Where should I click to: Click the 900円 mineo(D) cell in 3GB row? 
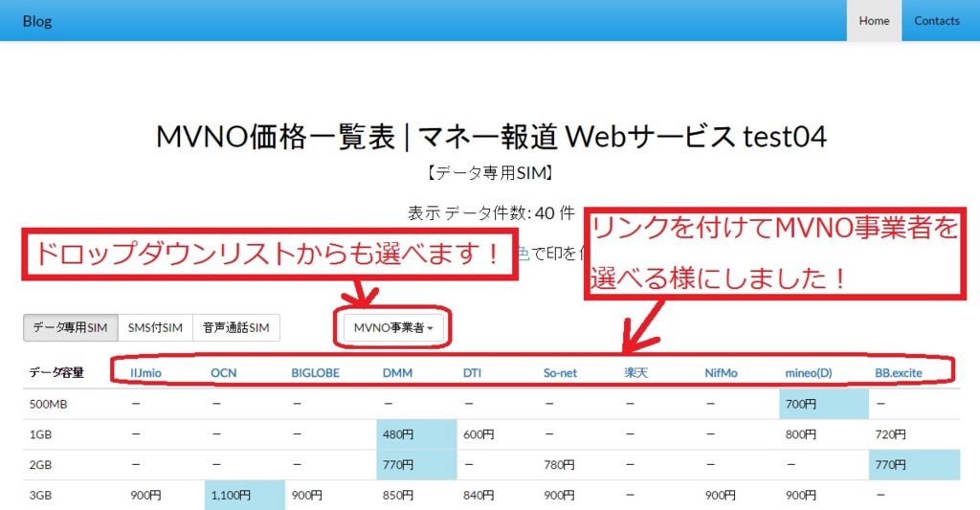pos(801,495)
